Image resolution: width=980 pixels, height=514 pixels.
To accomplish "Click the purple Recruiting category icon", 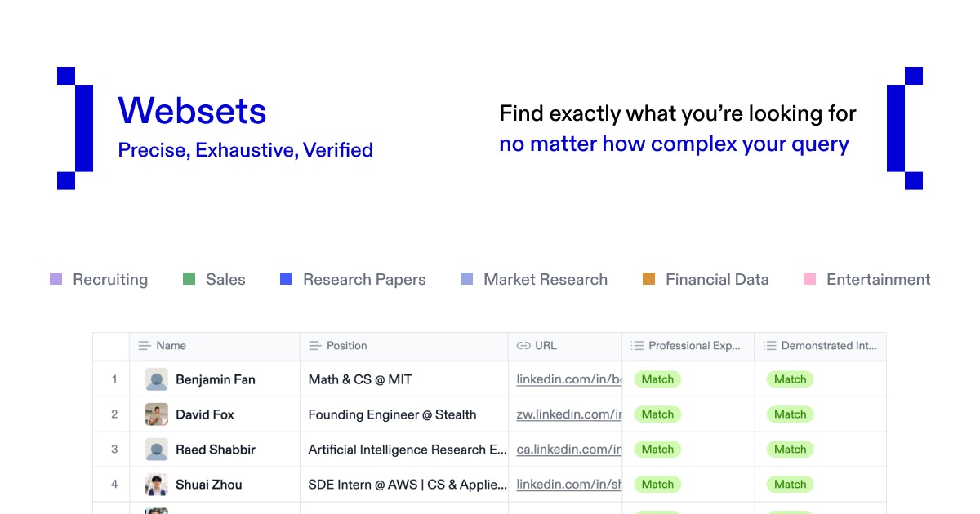I will pos(56,279).
